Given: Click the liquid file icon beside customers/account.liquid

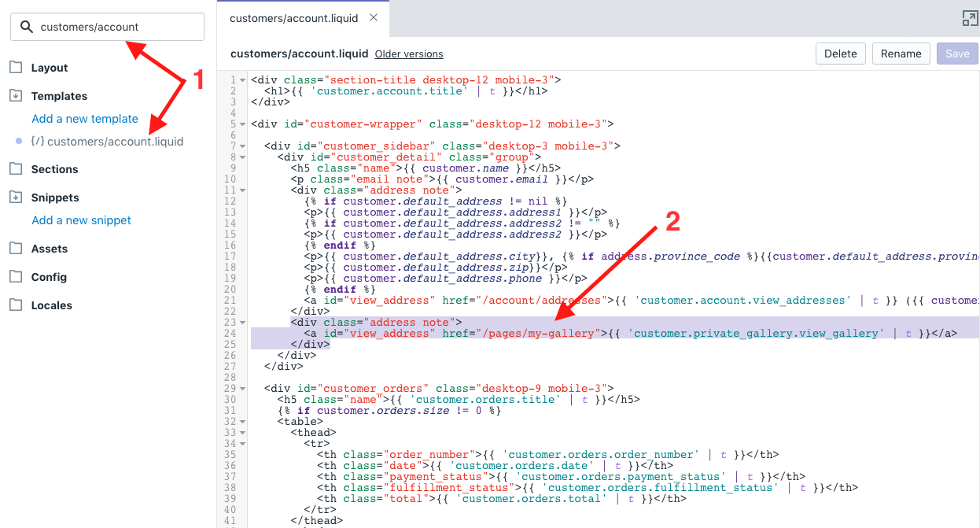Looking at the screenshot, I should (37, 142).
